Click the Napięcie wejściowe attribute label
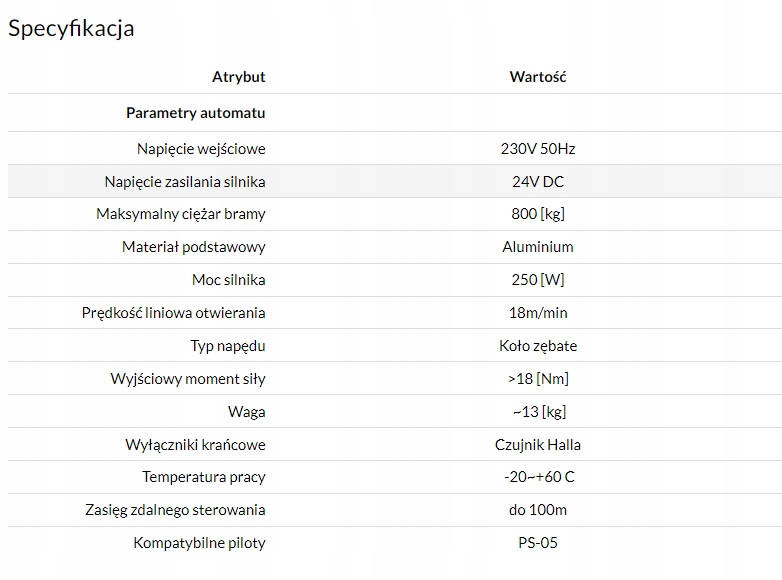This screenshot has height=580, width=782. (x=201, y=149)
